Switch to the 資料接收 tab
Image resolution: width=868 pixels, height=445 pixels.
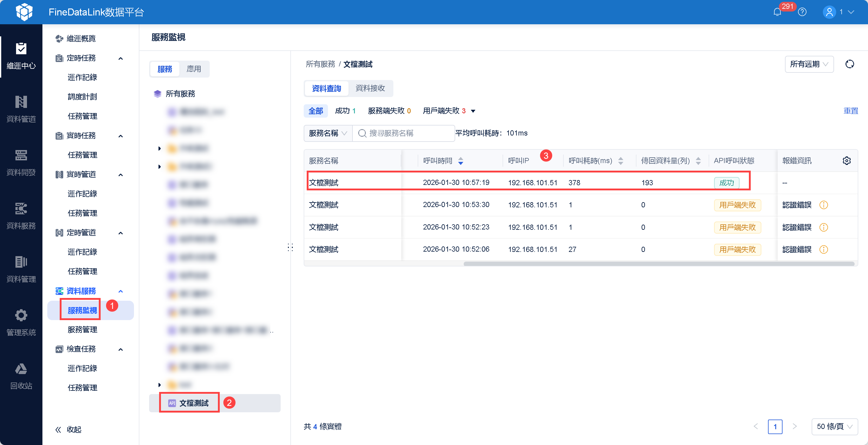click(x=370, y=88)
